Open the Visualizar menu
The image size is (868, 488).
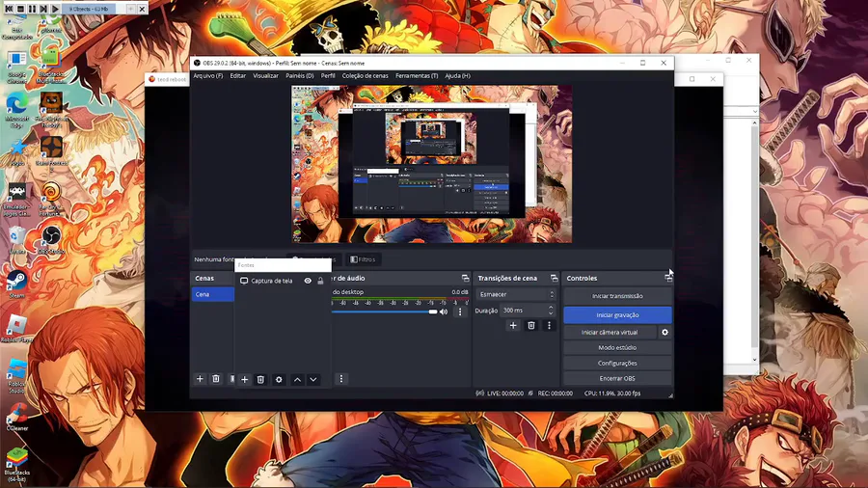tap(266, 76)
